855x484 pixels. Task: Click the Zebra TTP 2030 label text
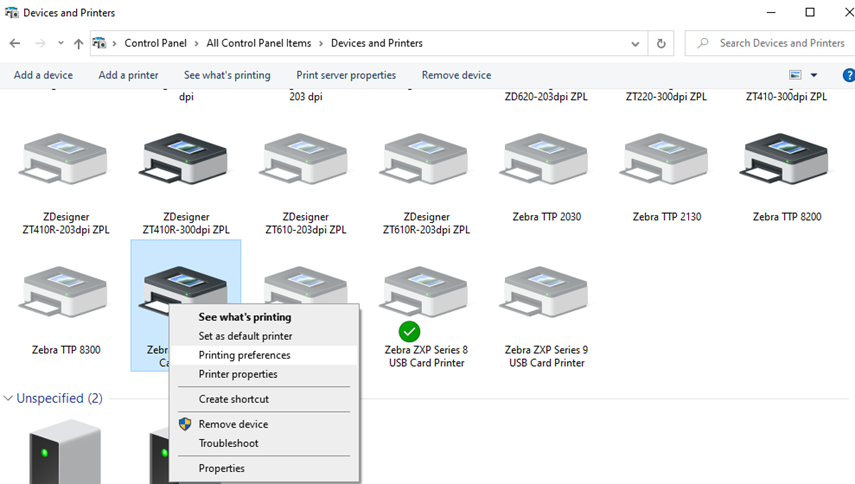[546, 217]
